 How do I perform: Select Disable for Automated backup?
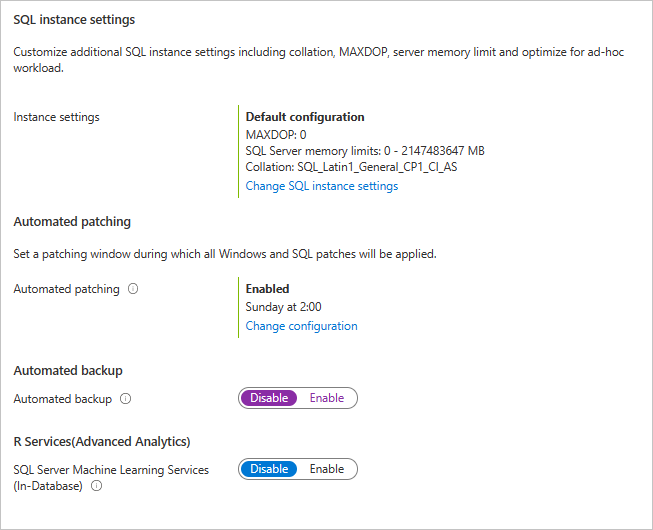(269, 398)
